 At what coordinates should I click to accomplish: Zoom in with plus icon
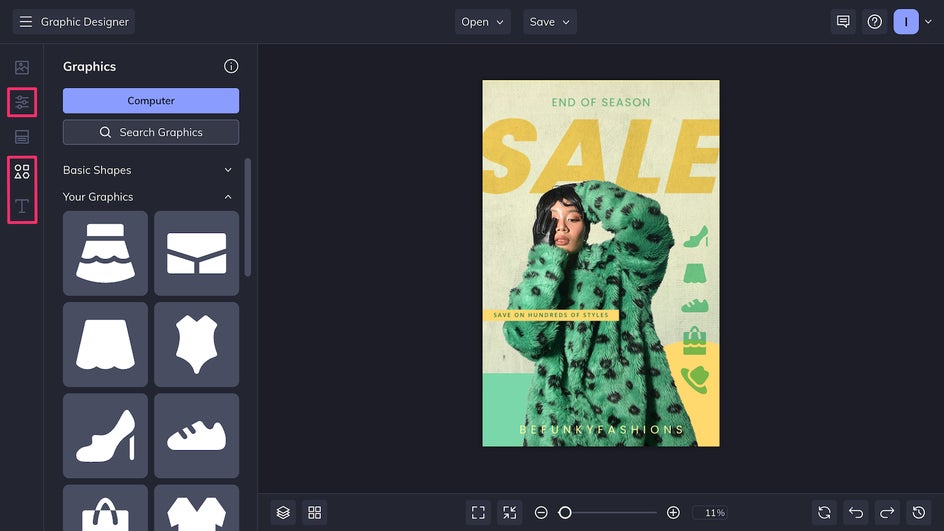coord(673,512)
